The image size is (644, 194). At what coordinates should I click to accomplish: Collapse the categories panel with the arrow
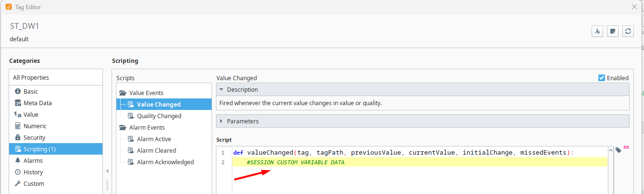[108, 171]
